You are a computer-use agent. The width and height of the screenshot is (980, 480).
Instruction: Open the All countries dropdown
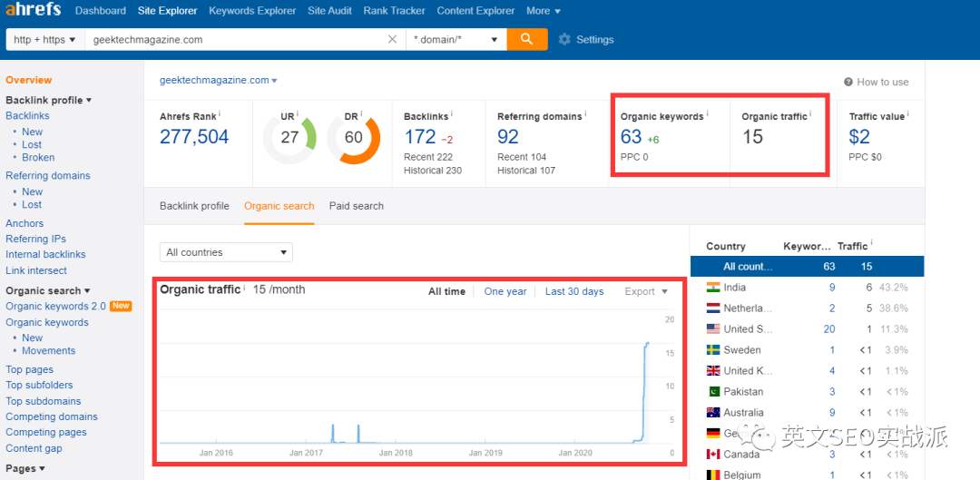[226, 252]
